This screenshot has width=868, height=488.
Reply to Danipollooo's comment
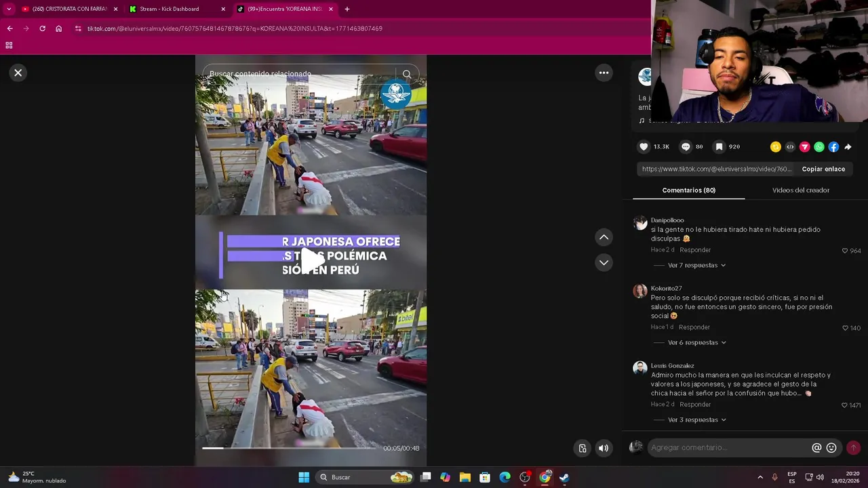(x=695, y=250)
